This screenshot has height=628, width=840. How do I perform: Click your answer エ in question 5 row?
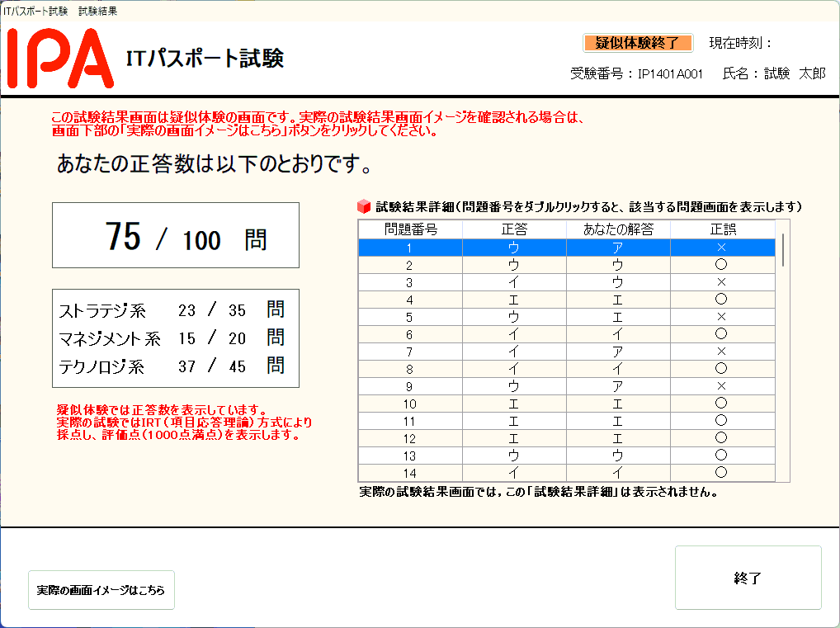pos(618,317)
